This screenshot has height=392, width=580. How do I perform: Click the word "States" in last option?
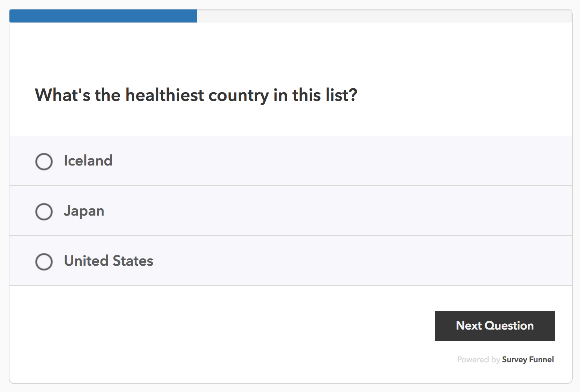tap(133, 261)
